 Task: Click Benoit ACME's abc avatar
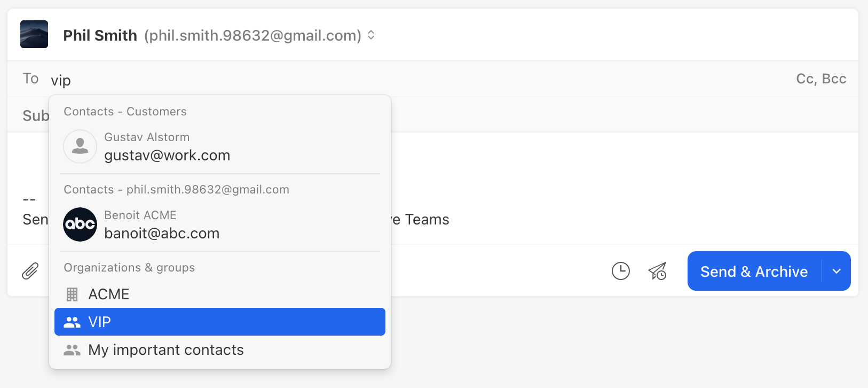[x=80, y=224]
